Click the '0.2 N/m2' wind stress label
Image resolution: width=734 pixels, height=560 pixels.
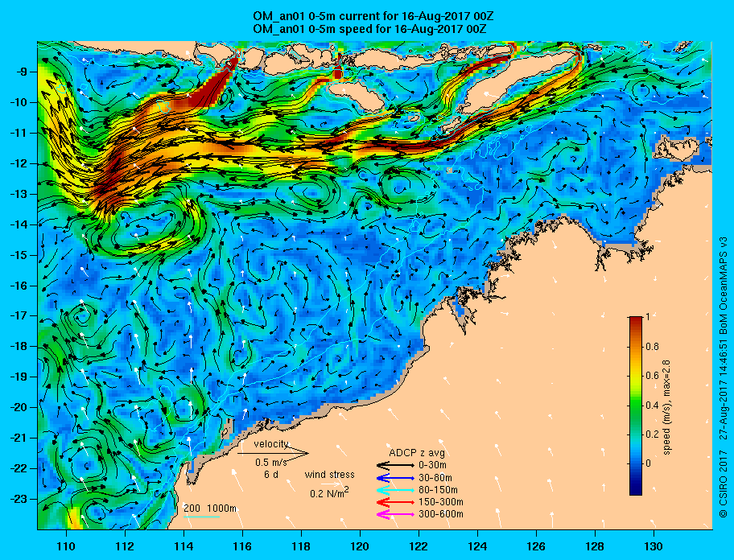click(x=329, y=493)
